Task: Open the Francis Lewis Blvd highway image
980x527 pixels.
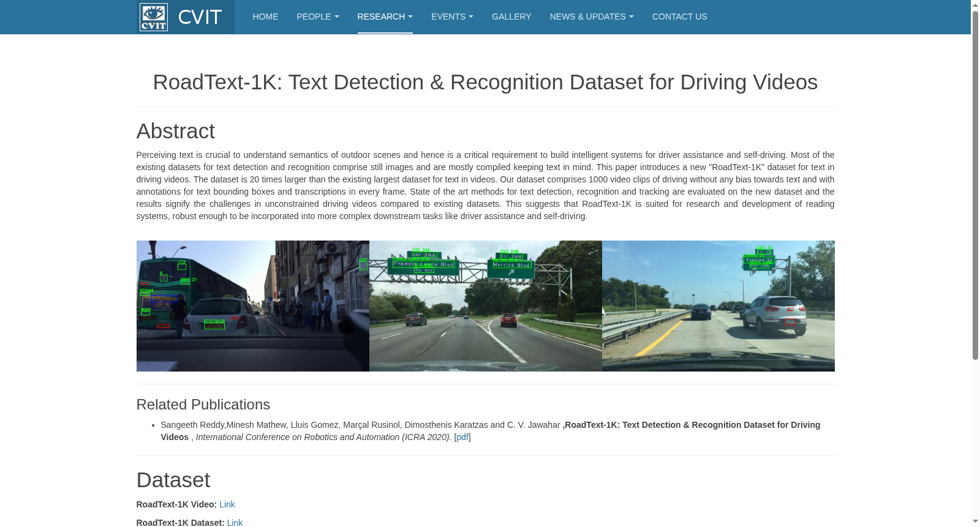Action: point(486,306)
